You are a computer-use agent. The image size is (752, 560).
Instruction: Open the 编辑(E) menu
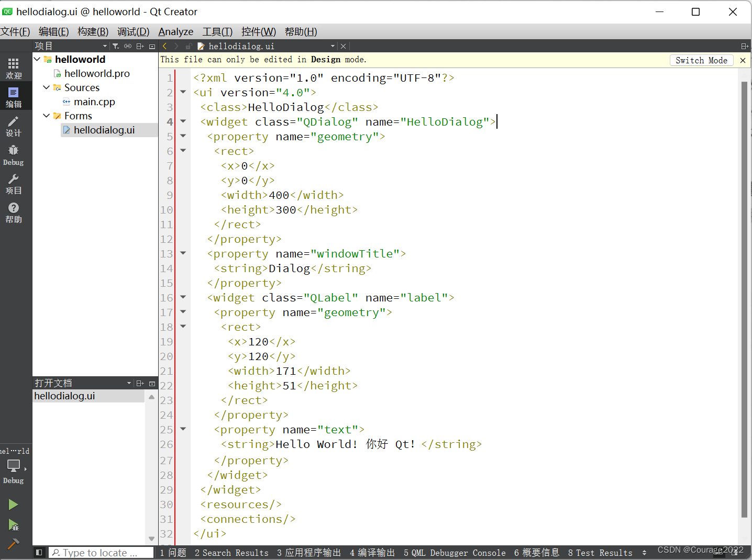(54, 32)
